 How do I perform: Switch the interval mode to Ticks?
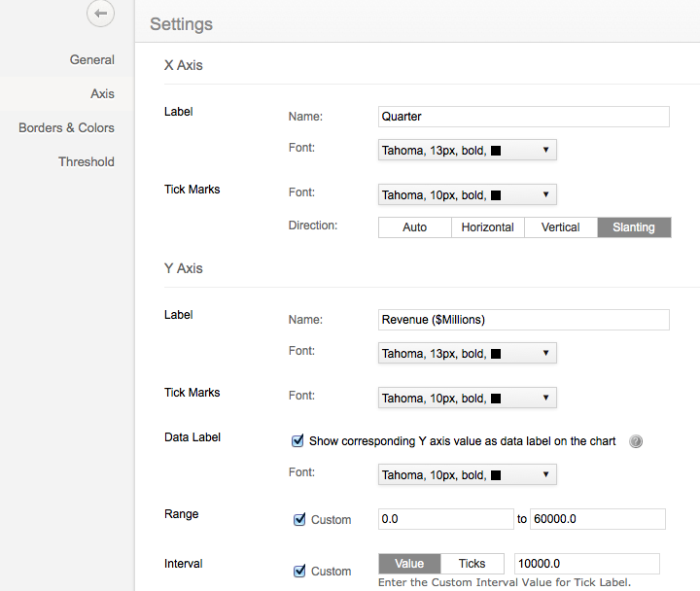coord(472,564)
